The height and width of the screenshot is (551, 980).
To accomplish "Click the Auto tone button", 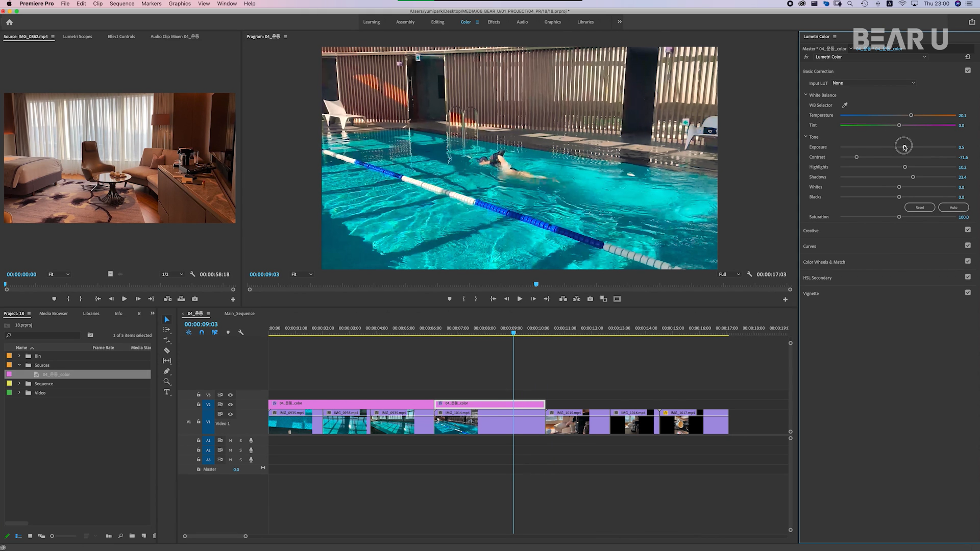I will [953, 208].
